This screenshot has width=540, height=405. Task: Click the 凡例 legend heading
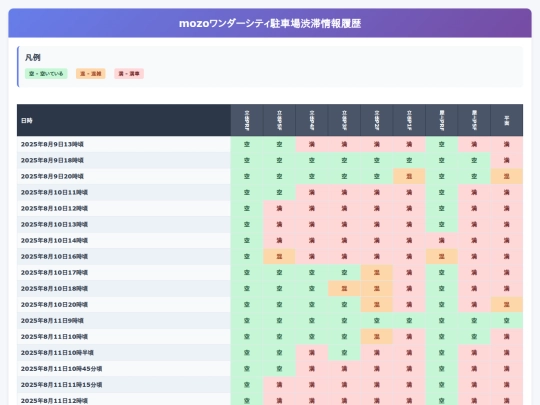(33, 57)
